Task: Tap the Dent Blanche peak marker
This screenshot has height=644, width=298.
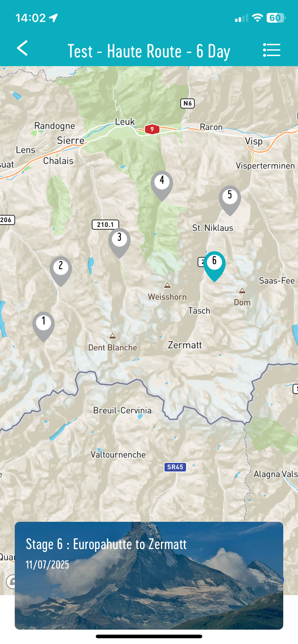Action: click(113, 336)
